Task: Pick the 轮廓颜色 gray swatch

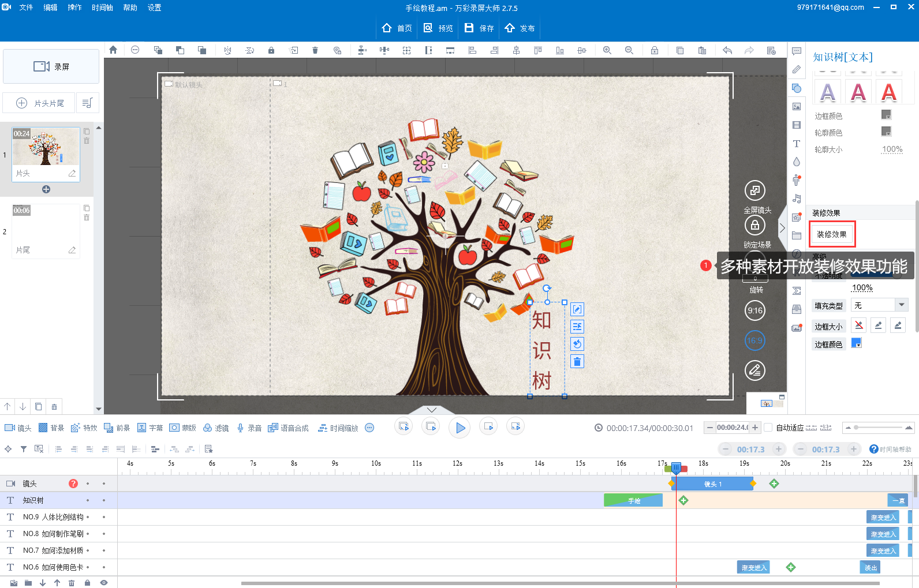Action: pyautogui.click(x=886, y=132)
